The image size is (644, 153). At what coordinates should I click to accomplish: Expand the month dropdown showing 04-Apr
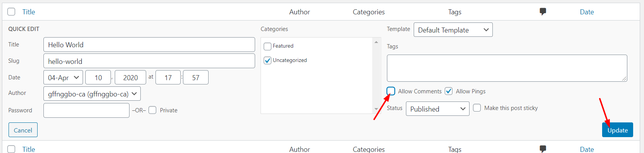click(x=63, y=77)
